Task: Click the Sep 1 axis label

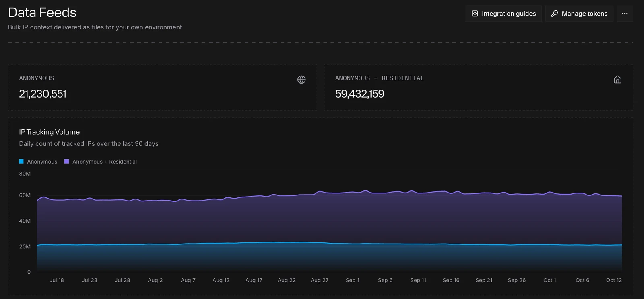Action: (x=353, y=280)
